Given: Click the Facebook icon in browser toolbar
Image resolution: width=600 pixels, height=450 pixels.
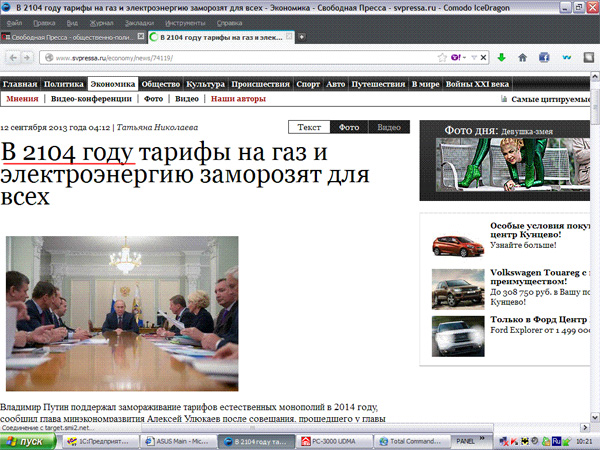Looking at the screenshot, I should [x=545, y=58].
